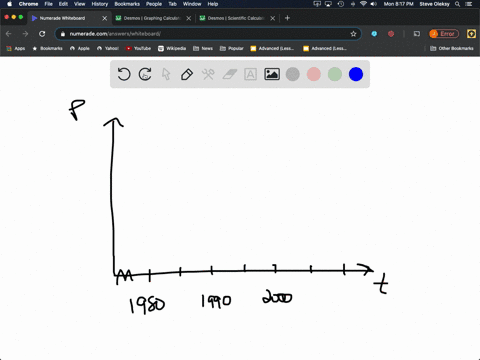Open the YouTube bookmark
Viewport: 480px width, 360px height.
(138, 48)
